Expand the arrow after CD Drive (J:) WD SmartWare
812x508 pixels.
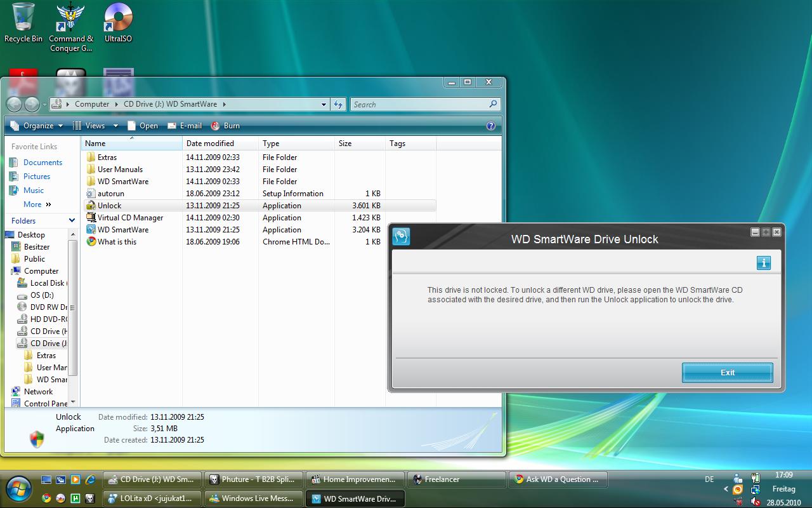point(224,104)
